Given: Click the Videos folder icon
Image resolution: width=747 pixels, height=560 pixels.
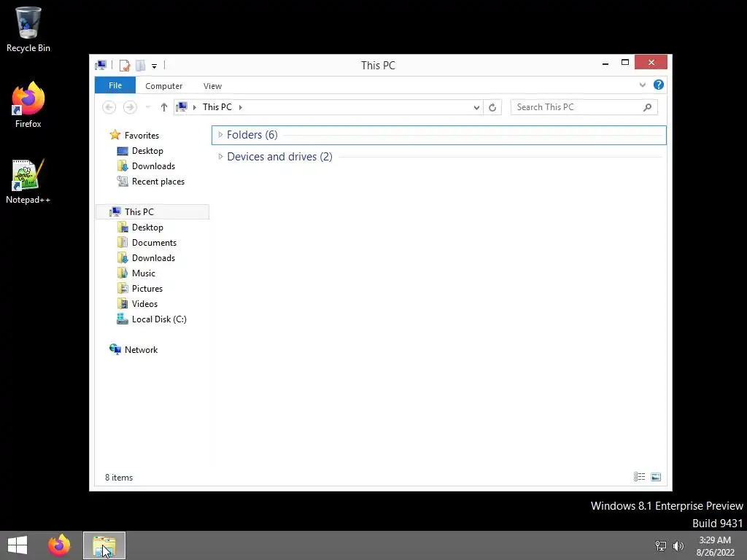Looking at the screenshot, I should click(x=123, y=304).
